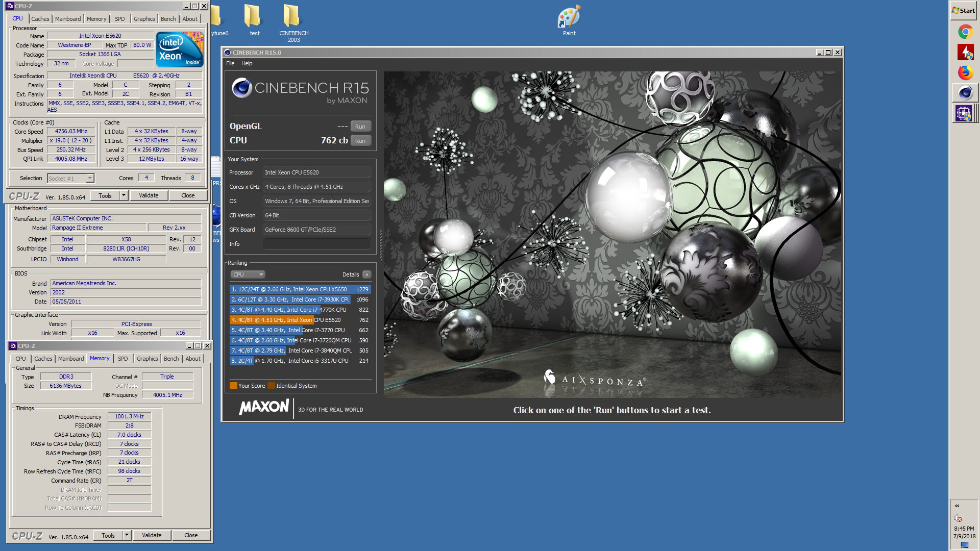The height and width of the screenshot is (551, 980).
Task: Click the MAXON logo at the bottom of Cinebench
Action: tap(264, 407)
